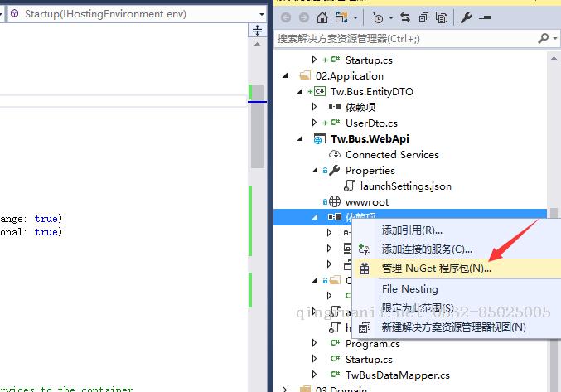Image resolution: width=561 pixels, height=392 pixels.
Task: Select the wwwroot folder
Action: [367, 201]
